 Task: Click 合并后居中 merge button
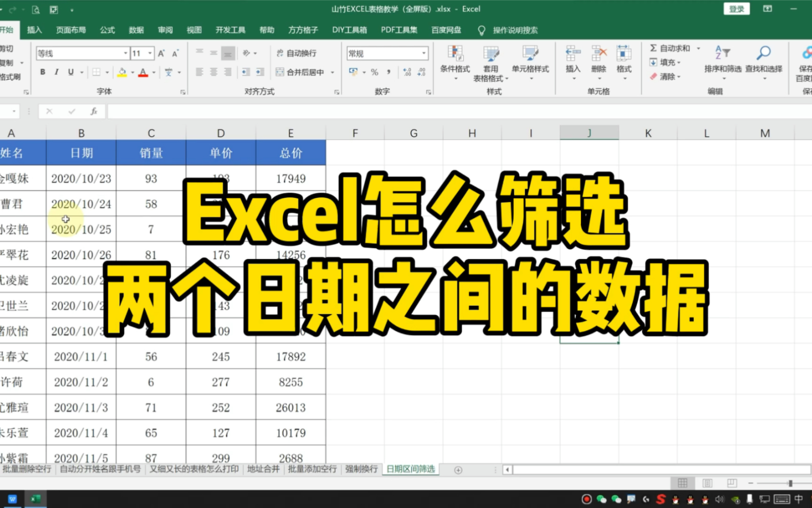coord(300,72)
